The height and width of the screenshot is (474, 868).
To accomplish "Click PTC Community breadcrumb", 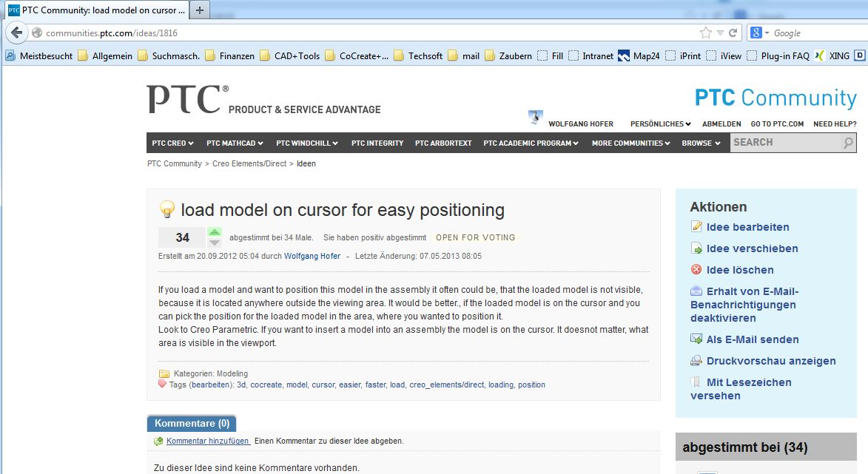I will point(175,163).
